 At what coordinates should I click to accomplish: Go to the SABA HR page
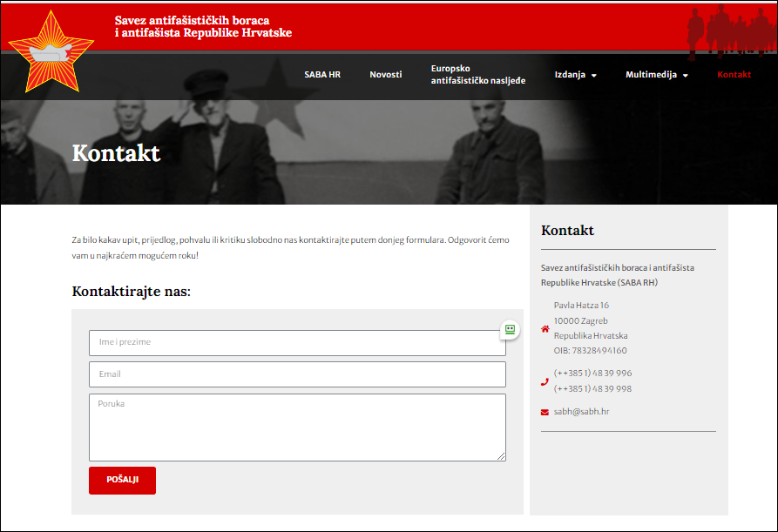pos(322,75)
